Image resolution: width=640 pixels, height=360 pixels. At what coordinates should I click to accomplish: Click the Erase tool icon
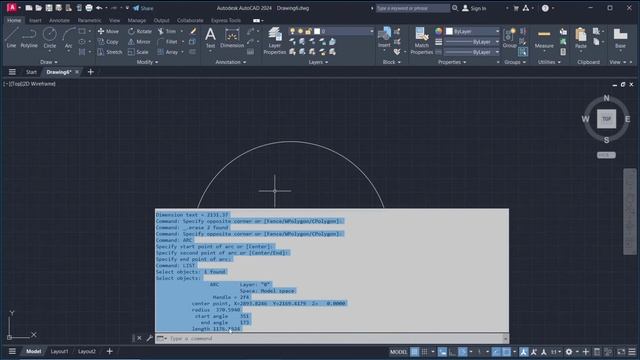point(193,31)
